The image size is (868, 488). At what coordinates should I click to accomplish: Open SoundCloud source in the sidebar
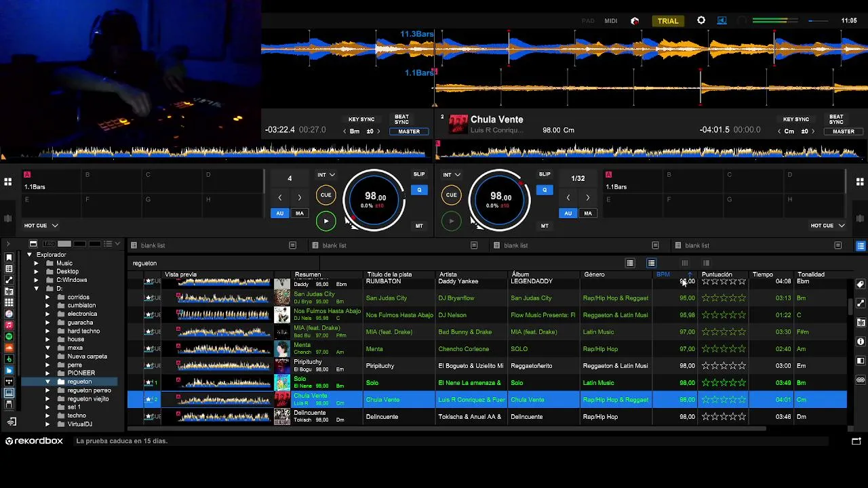pos(9,348)
